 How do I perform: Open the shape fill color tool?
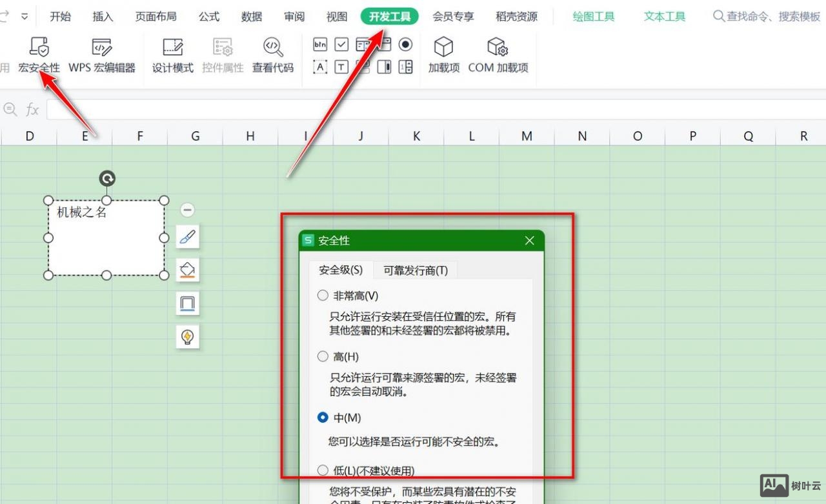tap(187, 270)
